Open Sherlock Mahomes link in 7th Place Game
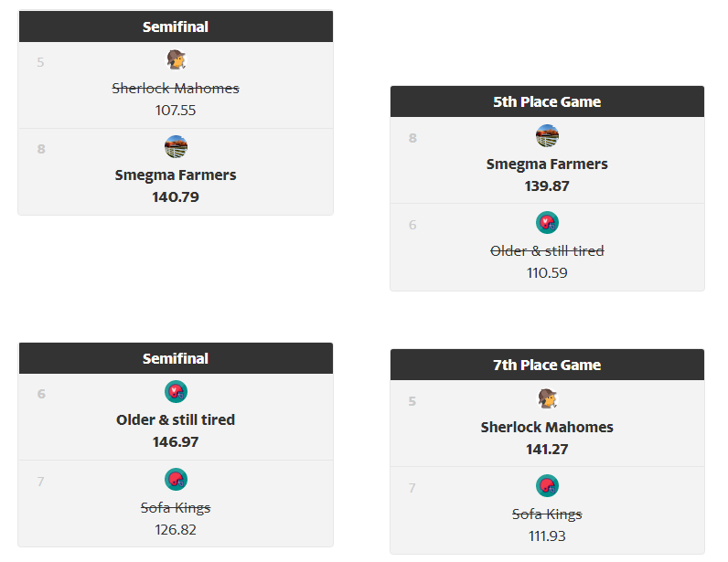This screenshot has height=562, width=728. coord(547,427)
